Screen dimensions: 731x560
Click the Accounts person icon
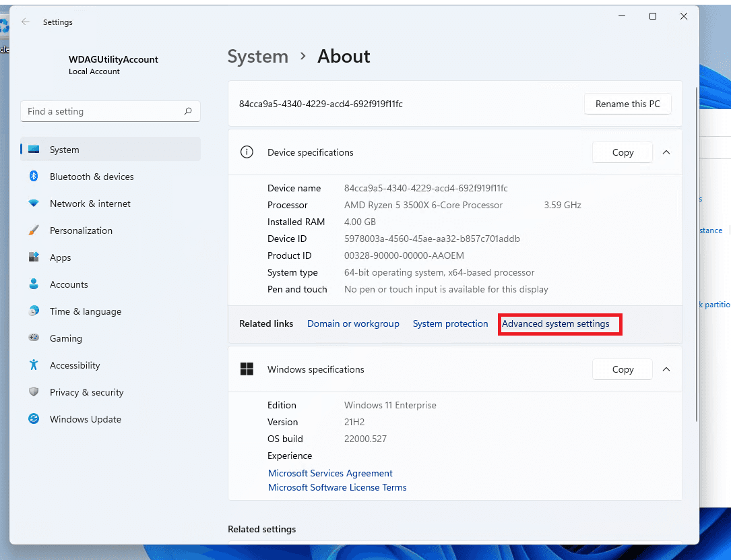(34, 284)
